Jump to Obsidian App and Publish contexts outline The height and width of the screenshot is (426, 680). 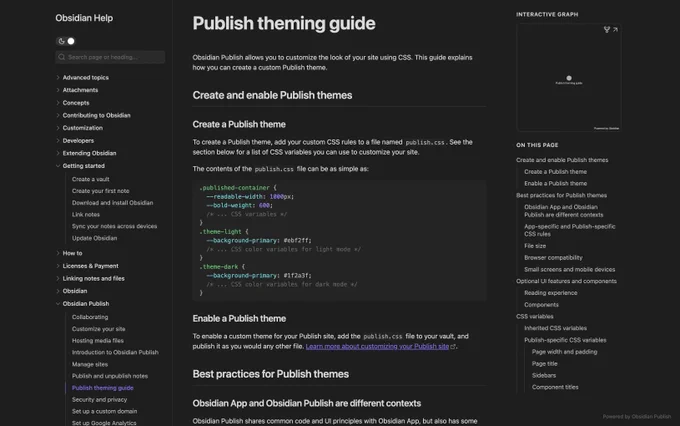[563, 211]
